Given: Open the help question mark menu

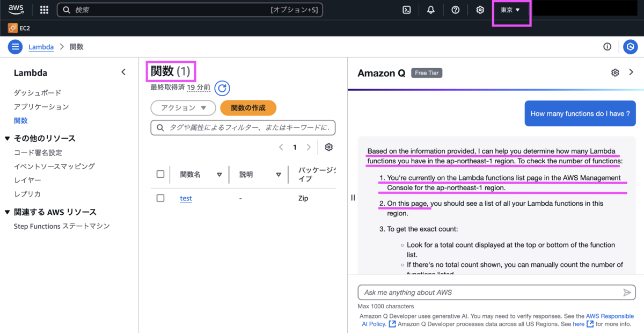Looking at the screenshot, I should click(456, 10).
